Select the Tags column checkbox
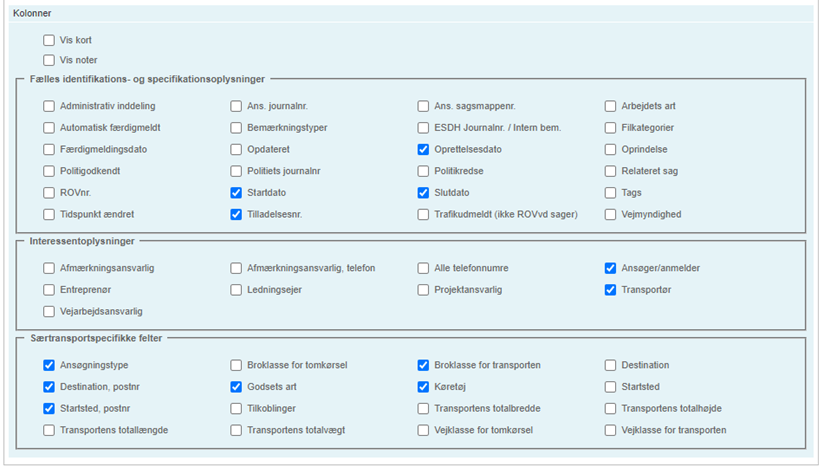Screen dimensions: 824x474 611,193
